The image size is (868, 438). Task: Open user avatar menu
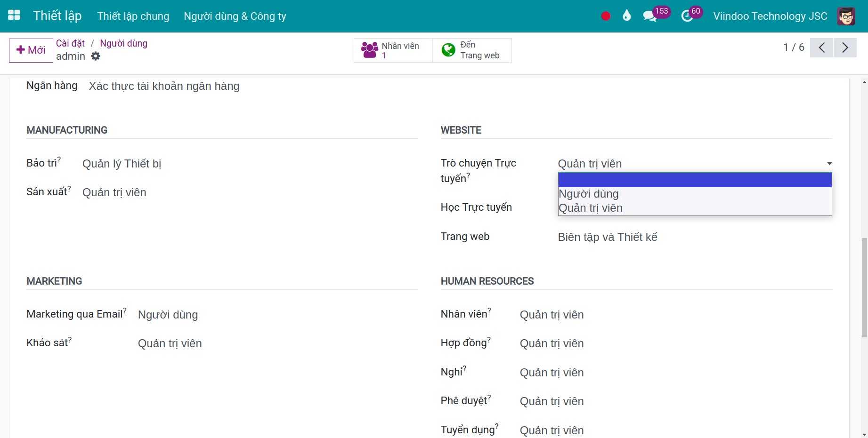[x=846, y=16]
